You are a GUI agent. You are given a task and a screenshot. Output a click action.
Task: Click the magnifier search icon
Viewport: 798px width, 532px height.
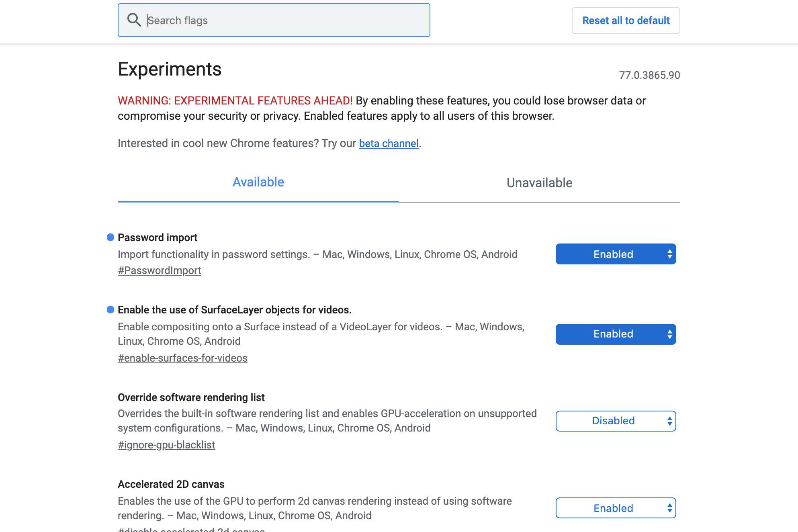pyautogui.click(x=134, y=20)
